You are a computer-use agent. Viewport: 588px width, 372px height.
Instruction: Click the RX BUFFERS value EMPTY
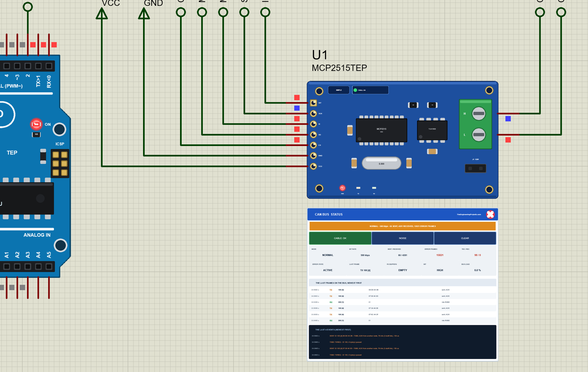pos(403,270)
